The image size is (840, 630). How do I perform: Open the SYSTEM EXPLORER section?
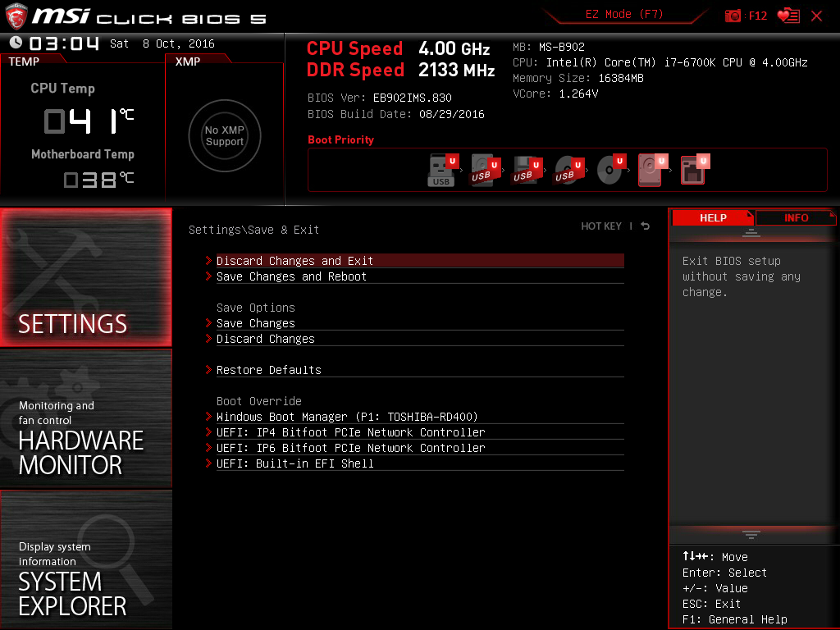pos(86,559)
